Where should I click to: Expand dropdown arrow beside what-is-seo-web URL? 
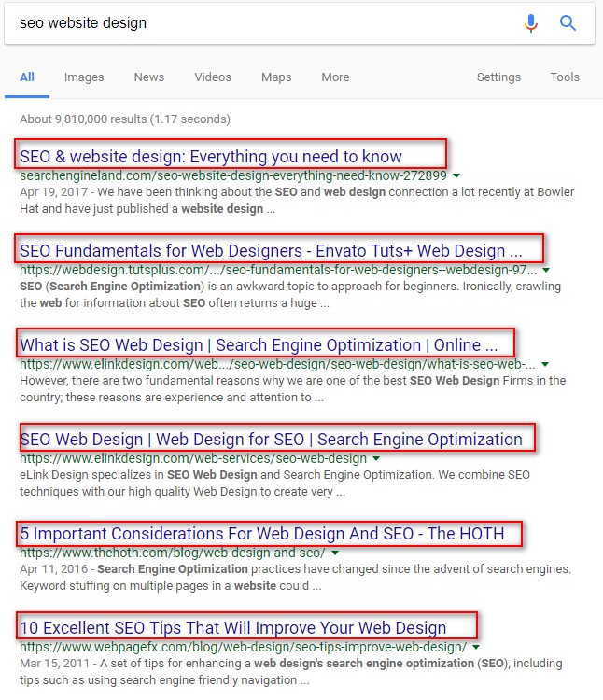pos(545,364)
